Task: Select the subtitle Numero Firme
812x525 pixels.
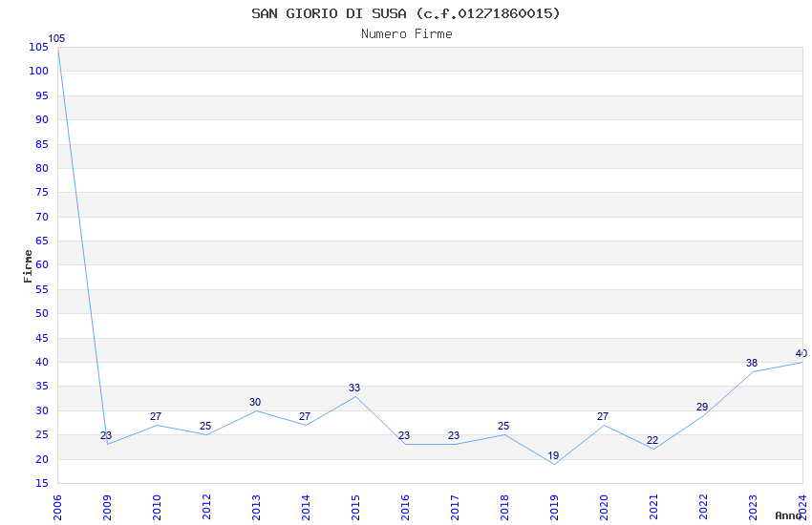Action: tap(407, 34)
